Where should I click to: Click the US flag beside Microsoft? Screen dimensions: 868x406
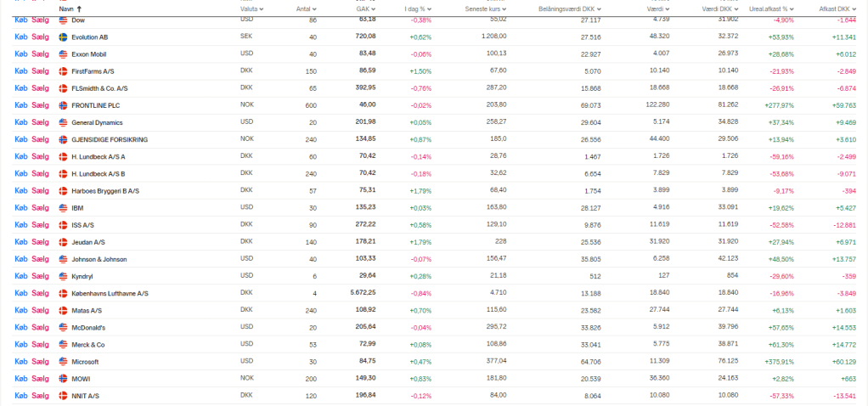click(63, 361)
